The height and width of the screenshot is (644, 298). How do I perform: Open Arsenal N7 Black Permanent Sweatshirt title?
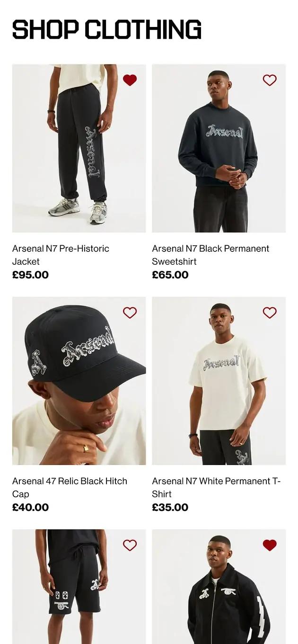(210, 255)
